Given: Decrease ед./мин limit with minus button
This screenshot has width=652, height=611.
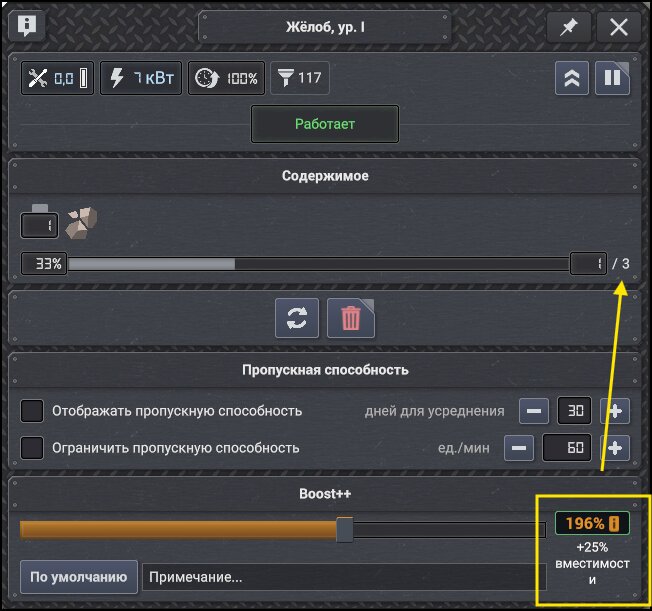Looking at the screenshot, I should coord(519,448).
